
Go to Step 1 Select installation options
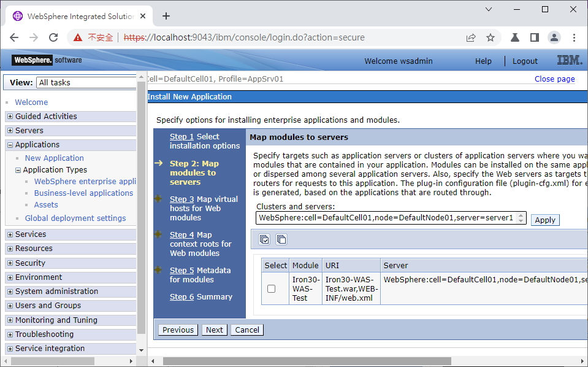pos(181,137)
